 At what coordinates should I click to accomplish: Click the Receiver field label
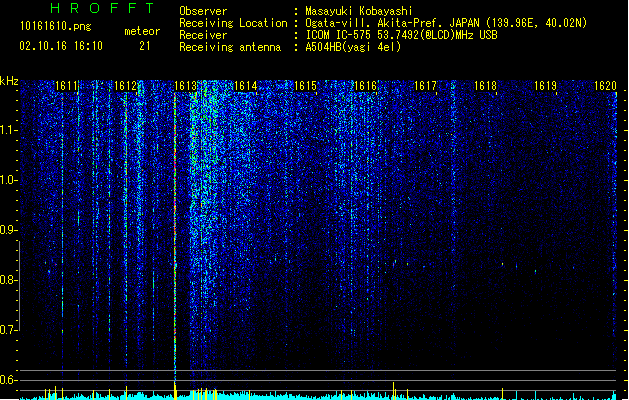coord(203,35)
